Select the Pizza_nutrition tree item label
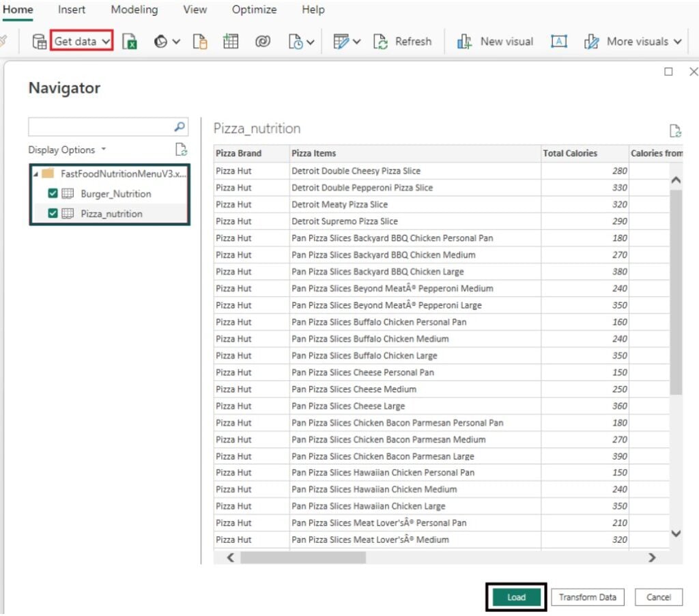The width and height of the screenshot is (699, 616). [x=111, y=214]
